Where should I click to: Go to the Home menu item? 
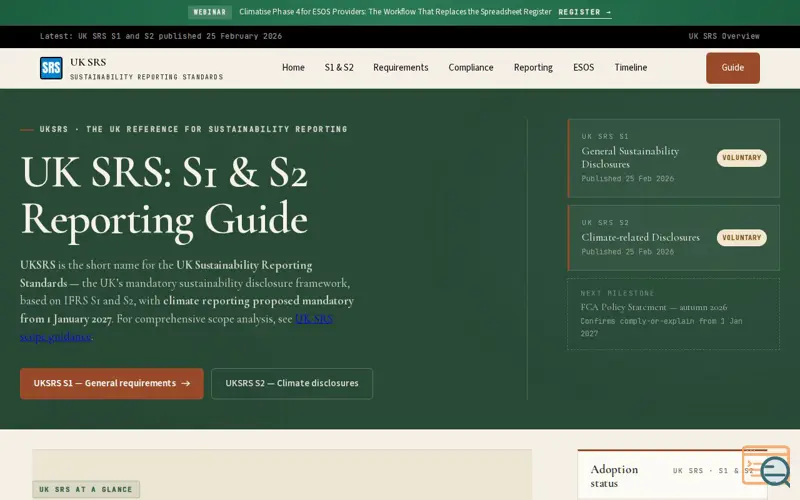(293, 67)
